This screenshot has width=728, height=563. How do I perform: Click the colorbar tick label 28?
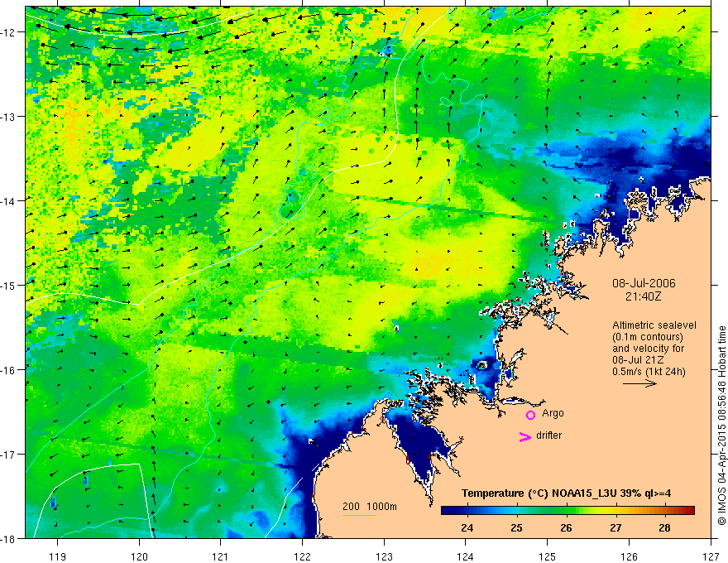pyautogui.click(x=665, y=527)
